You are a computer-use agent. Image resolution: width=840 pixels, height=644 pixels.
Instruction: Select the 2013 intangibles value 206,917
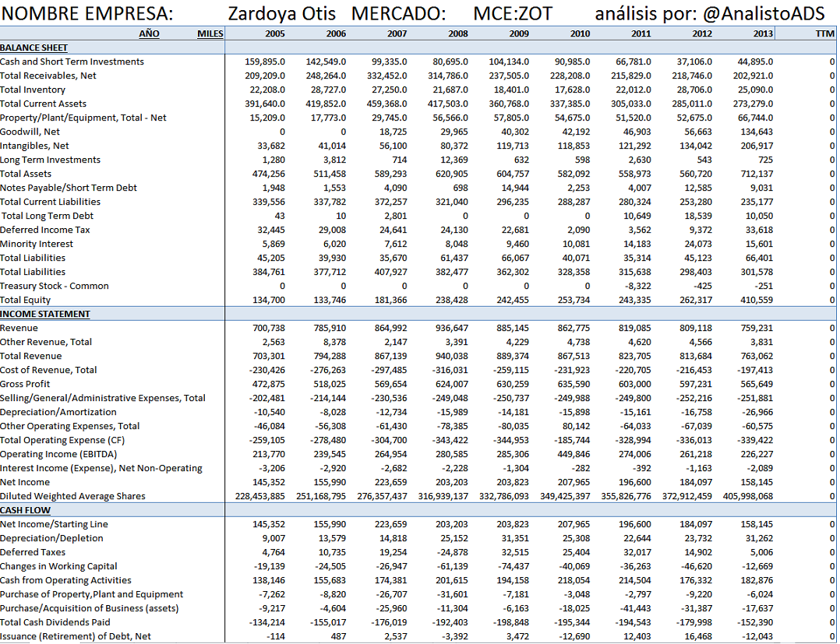click(x=757, y=146)
